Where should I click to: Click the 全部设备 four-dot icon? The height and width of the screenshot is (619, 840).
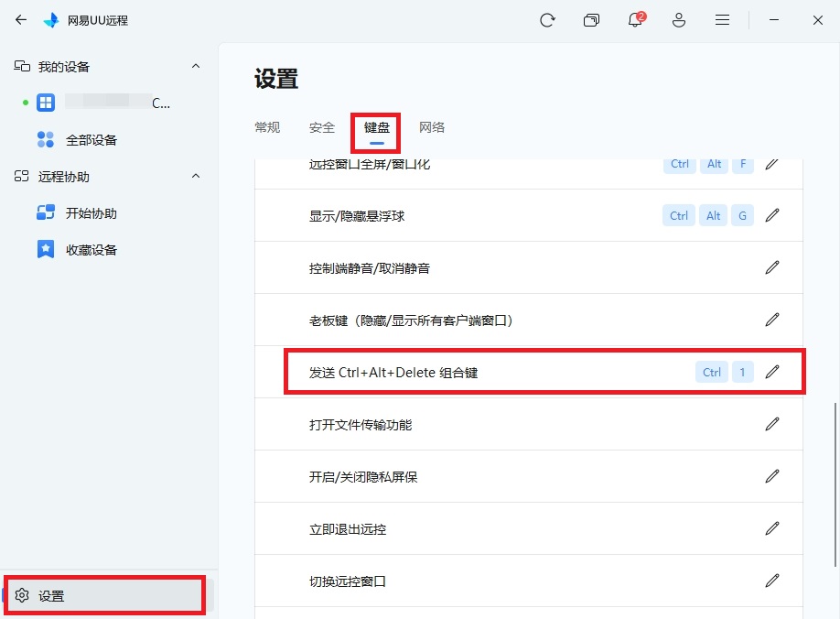pos(46,139)
